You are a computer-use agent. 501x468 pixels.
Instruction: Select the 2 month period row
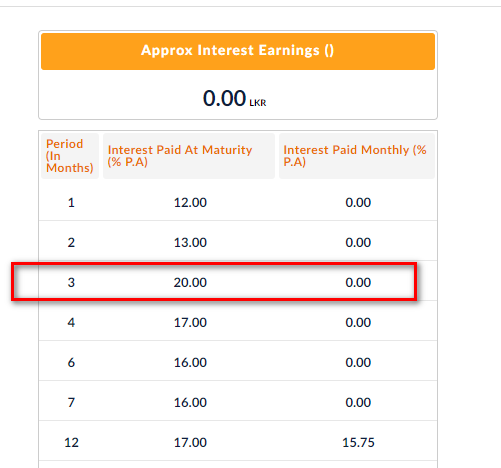coord(238,242)
